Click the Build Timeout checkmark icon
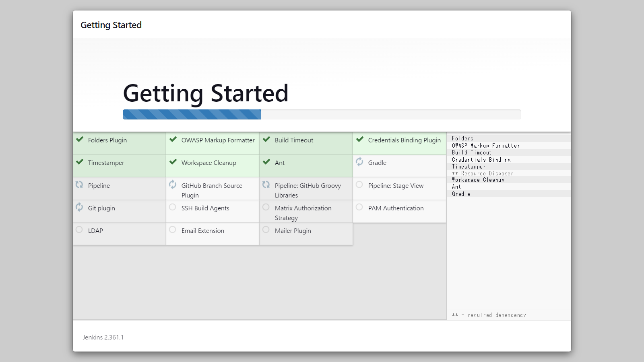Image resolution: width=644 pixels, height=362 pixels. tap(266, 140)
